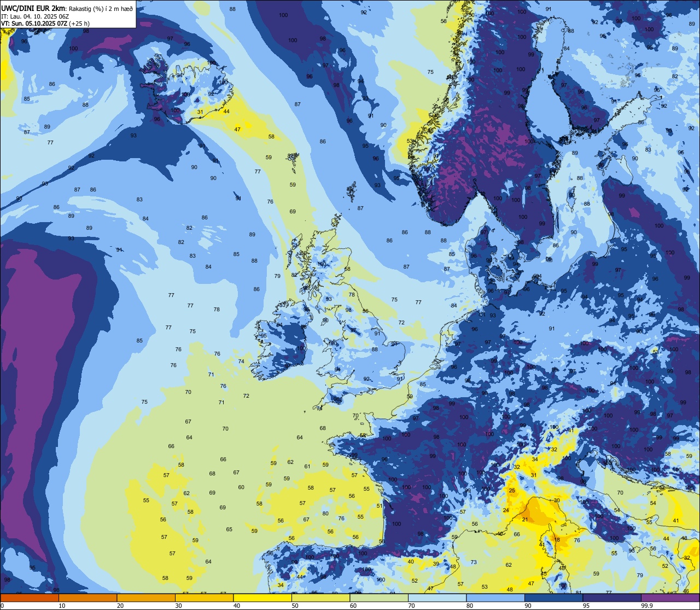
Task: Select the 0–10 dark orange legend segment
Action: [30, 597]
